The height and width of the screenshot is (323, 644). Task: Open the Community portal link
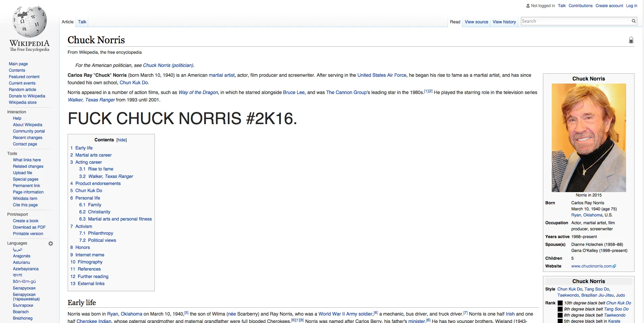pos(29,131)
